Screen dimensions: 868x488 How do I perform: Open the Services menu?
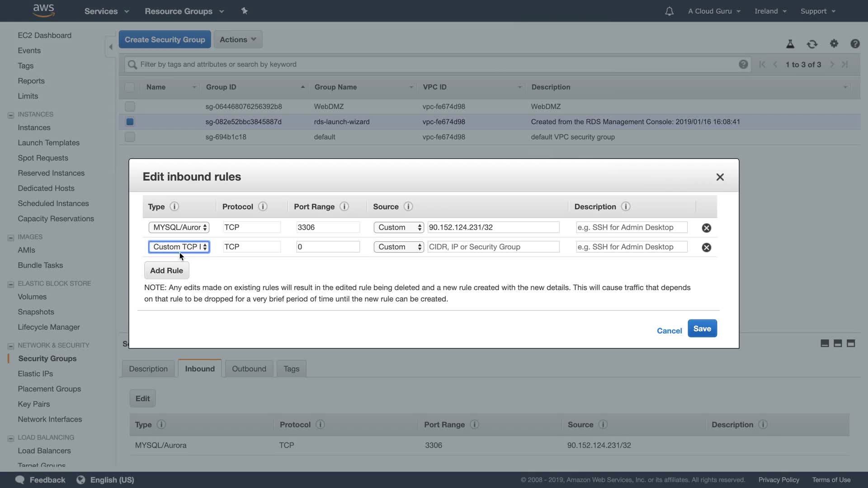pos(106,11)
